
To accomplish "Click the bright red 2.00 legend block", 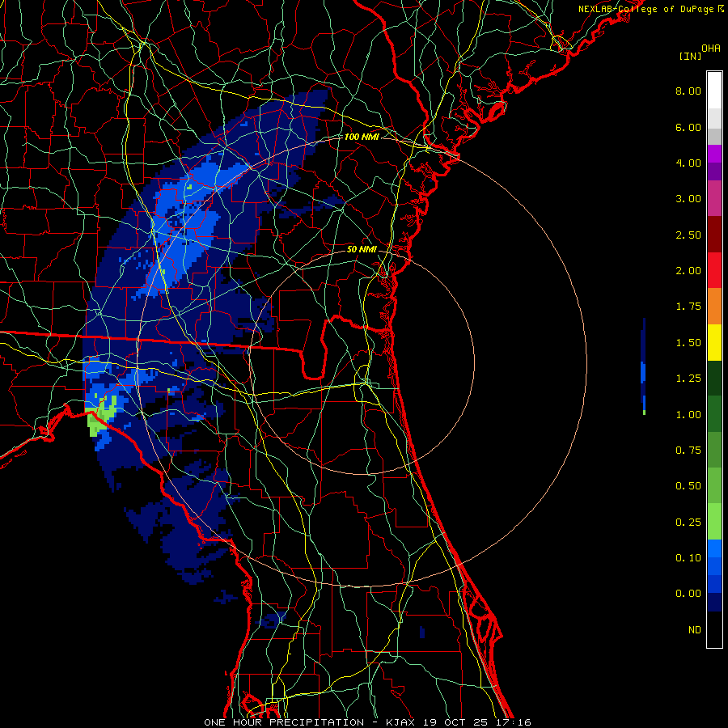I will pyautogui.click(x=714, y=270).
